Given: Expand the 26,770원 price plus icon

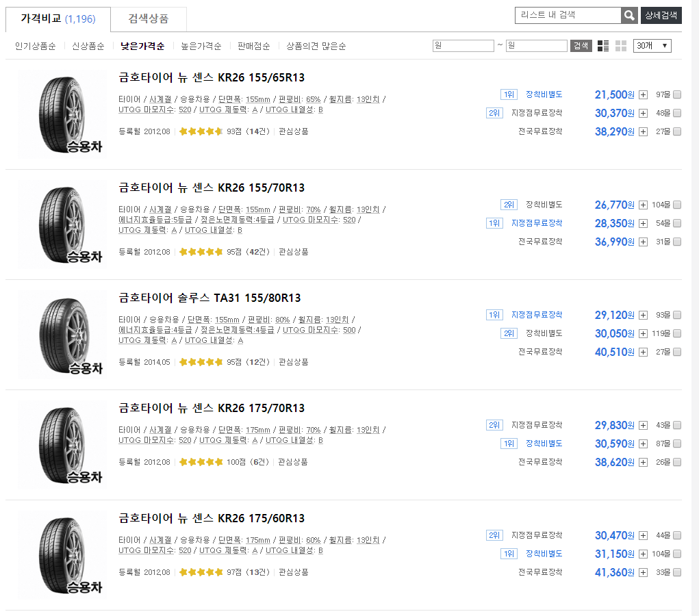Looking at the screenshot, I should click(643, 205).
